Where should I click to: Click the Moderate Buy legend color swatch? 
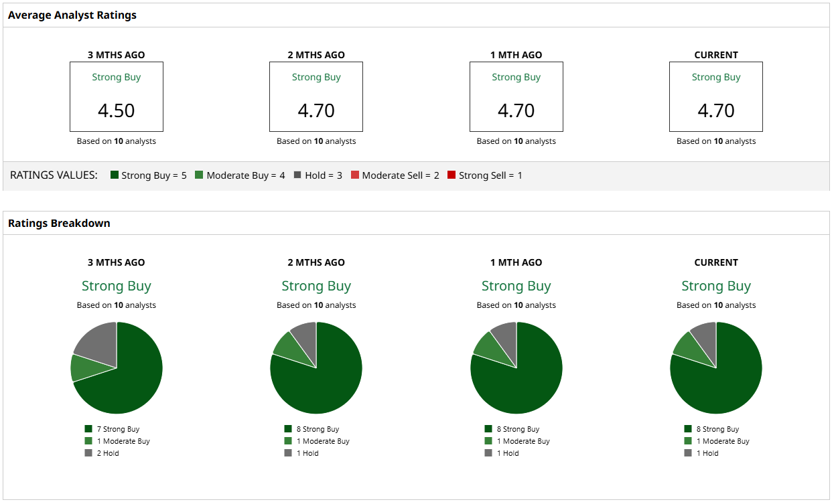(199, 175)
